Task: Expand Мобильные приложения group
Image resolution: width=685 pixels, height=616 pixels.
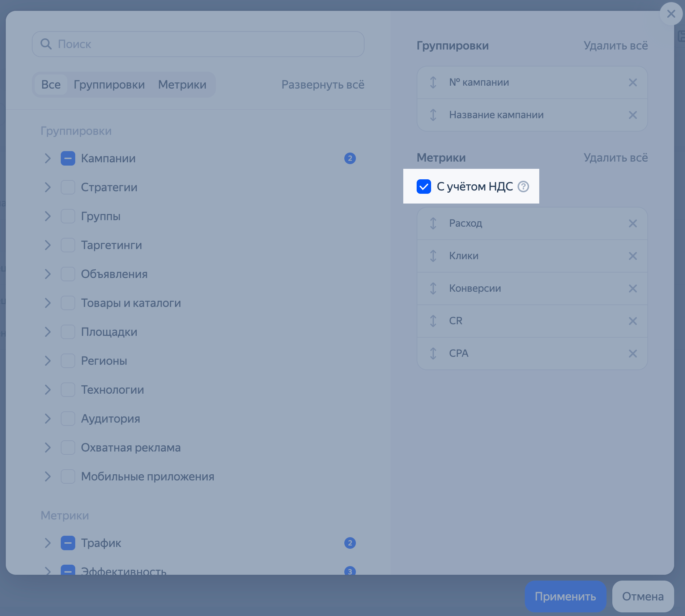Action: [x=47, y=476]
